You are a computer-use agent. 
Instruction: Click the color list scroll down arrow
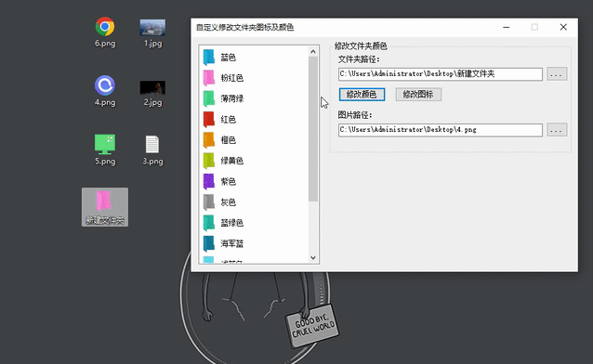click(x=313, y=258)
